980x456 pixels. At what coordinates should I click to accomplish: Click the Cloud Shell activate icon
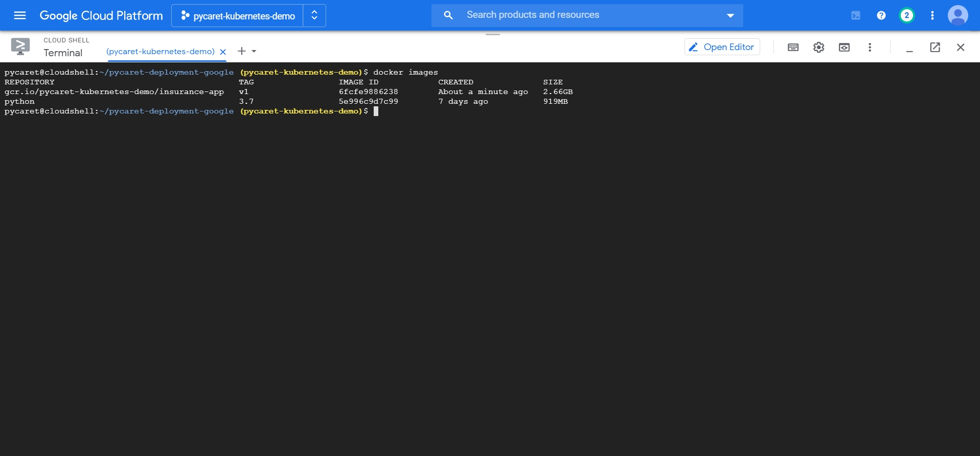(x=855, y=15)
